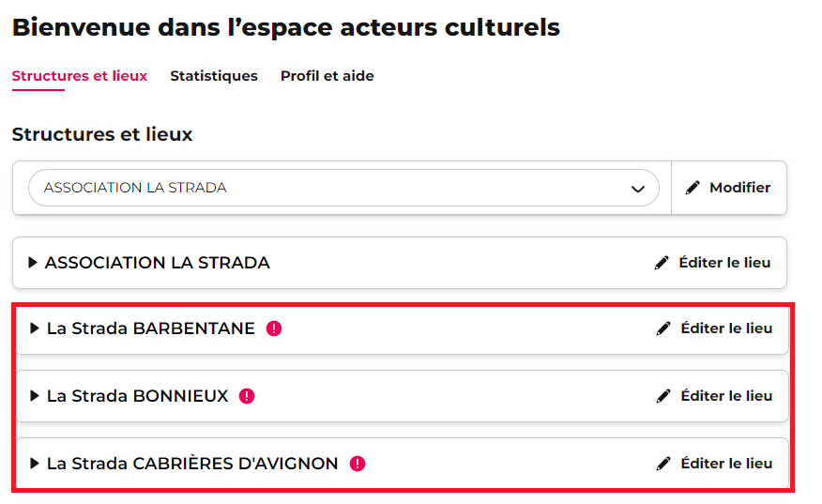The height and width of the screenshot is (504, 822).
Task: Expand La Strada BONNIEUX disclosure triangle
Action: (x=35, y=396)
